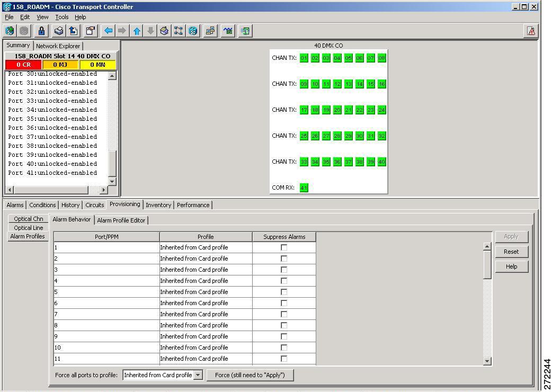Switch to the Alarms tab
This screenshot has height=392, width=552.
15,205
